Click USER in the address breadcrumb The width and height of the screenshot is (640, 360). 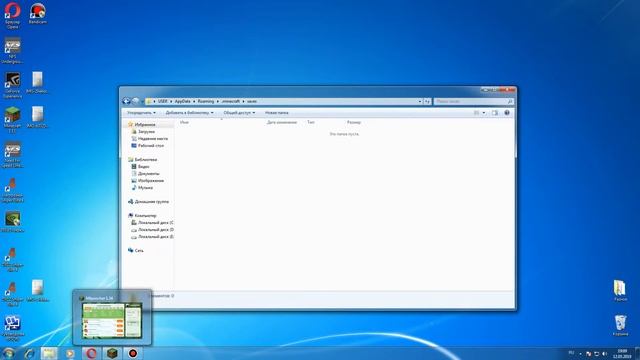click(x=163, y=101)
